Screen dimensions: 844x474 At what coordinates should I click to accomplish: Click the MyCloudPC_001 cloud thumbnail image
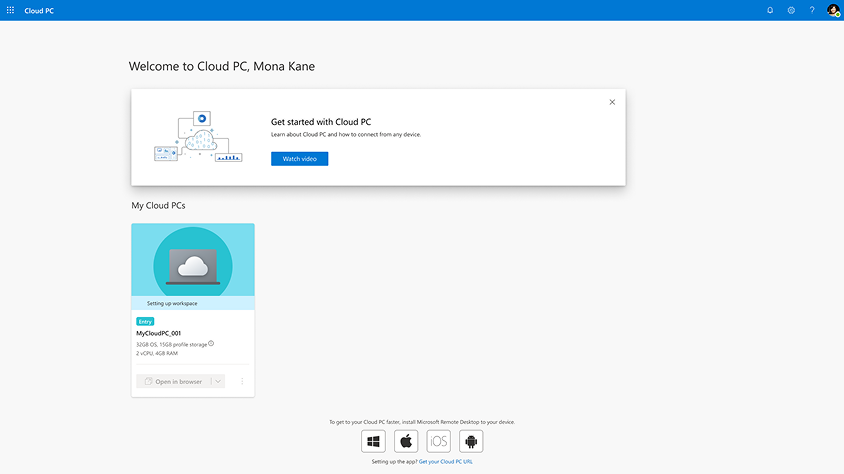click(193, 264)
